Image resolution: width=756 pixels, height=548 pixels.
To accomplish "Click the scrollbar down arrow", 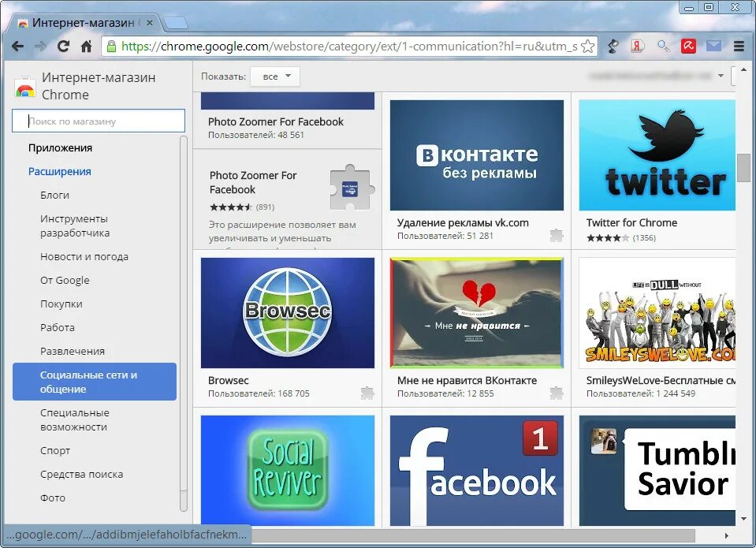I will (x=743, y=519).
